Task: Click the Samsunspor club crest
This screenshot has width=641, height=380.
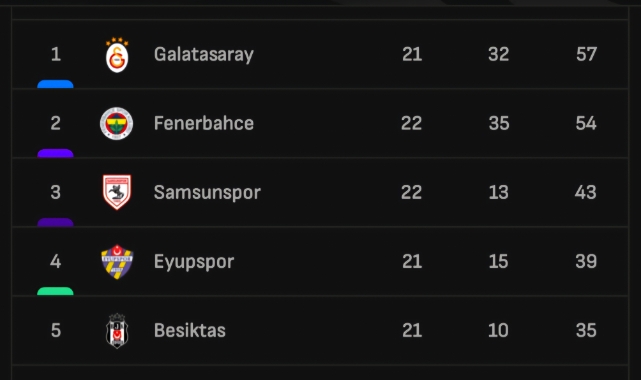Action: pos(117,192)
